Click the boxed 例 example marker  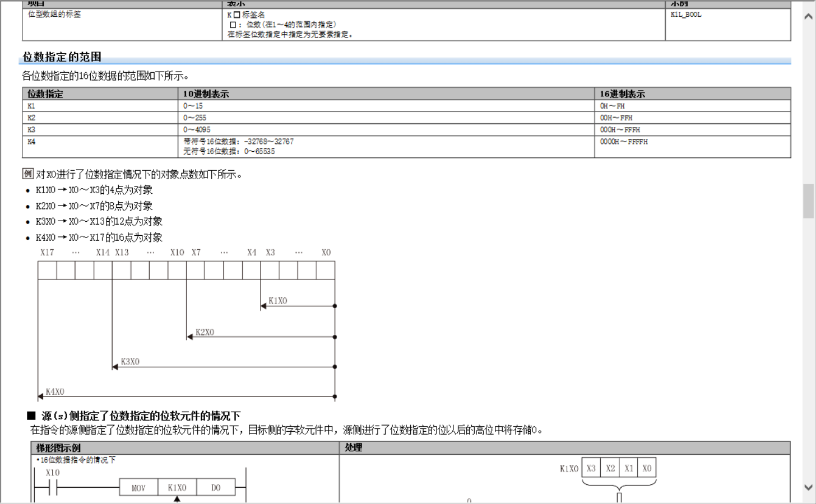(x=28, y=174)
